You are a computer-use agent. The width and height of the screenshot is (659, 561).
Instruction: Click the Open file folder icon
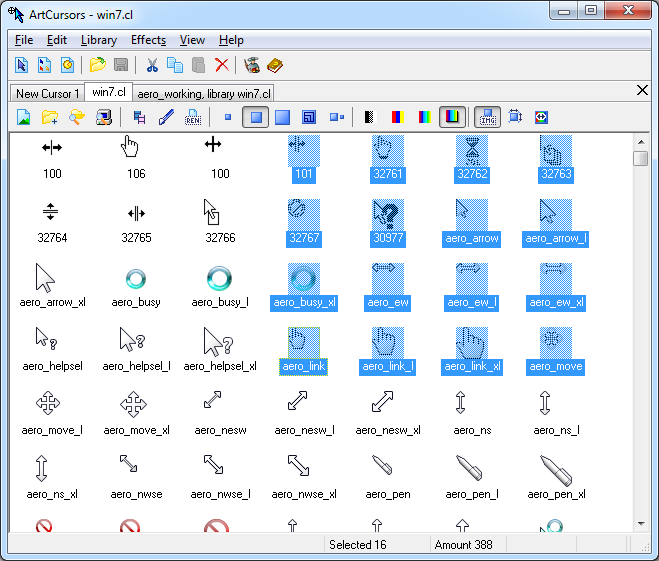(97, 65)
